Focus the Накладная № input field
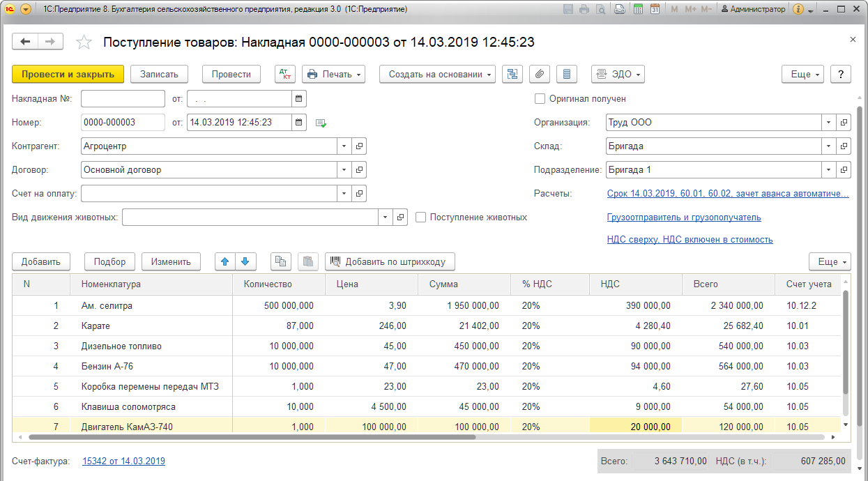Screen dimensions: 868x481 (x=123, y=99)
